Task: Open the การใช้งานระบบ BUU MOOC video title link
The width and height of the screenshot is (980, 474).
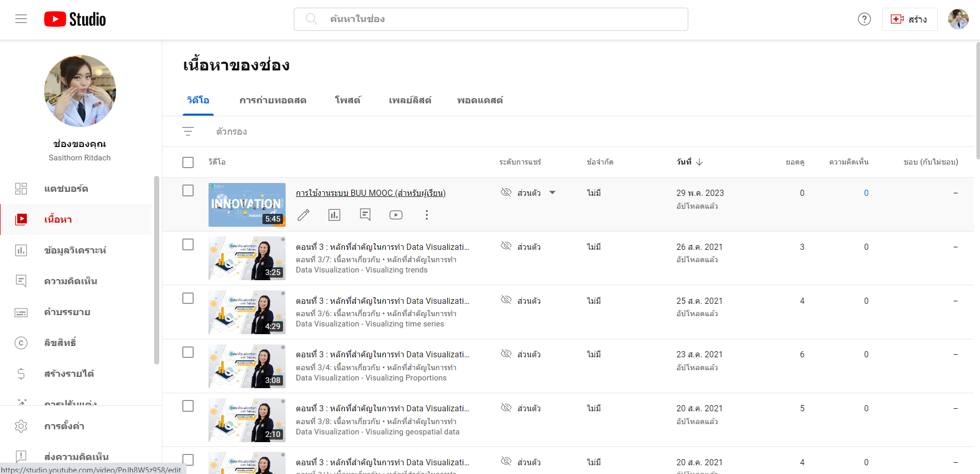Action: point(370,193)
